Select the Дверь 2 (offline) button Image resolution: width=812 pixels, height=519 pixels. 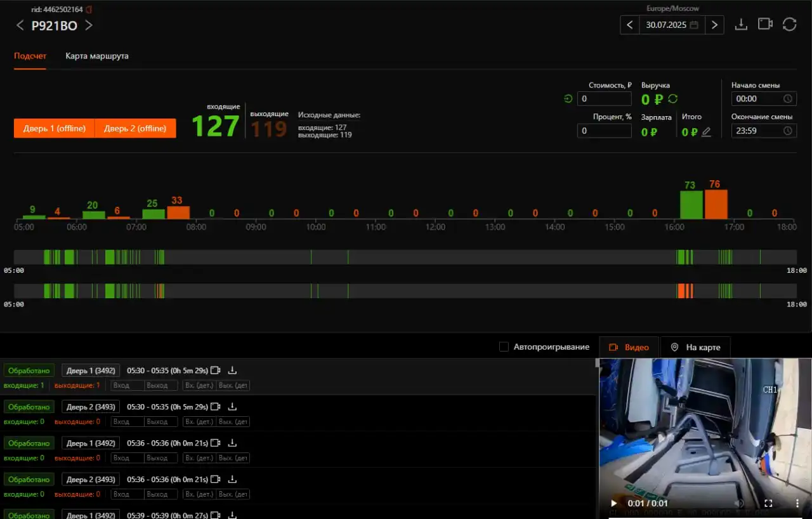[x=135, y=128]
